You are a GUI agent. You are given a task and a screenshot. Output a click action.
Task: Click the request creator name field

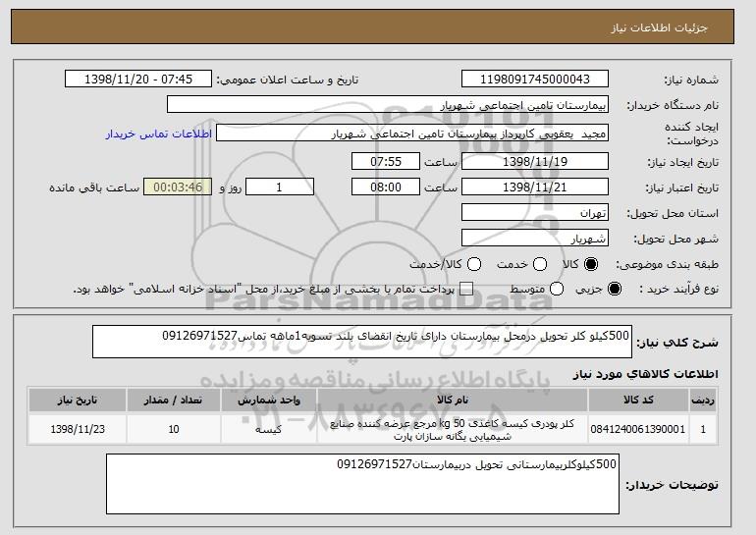point(412,134)
